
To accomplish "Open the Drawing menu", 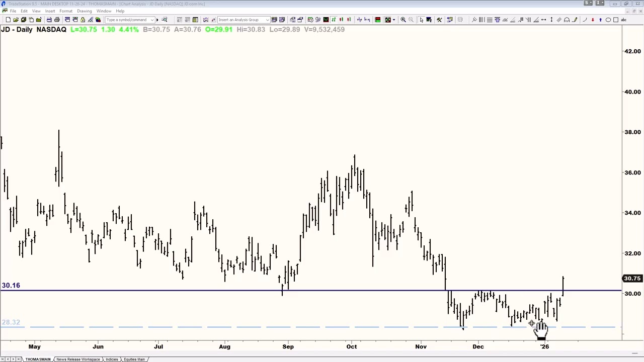I will [x=84, y=11].
